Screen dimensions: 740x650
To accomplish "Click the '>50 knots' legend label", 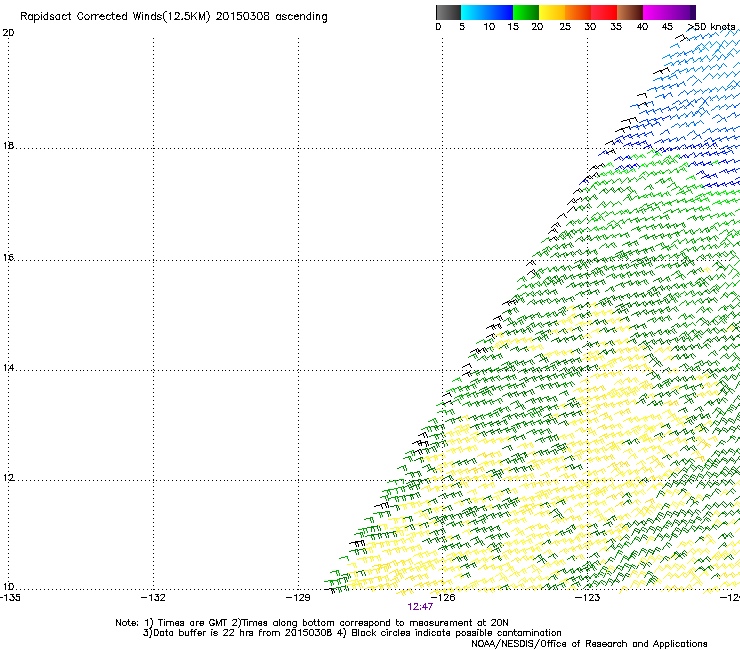I will tap(711, 27).
